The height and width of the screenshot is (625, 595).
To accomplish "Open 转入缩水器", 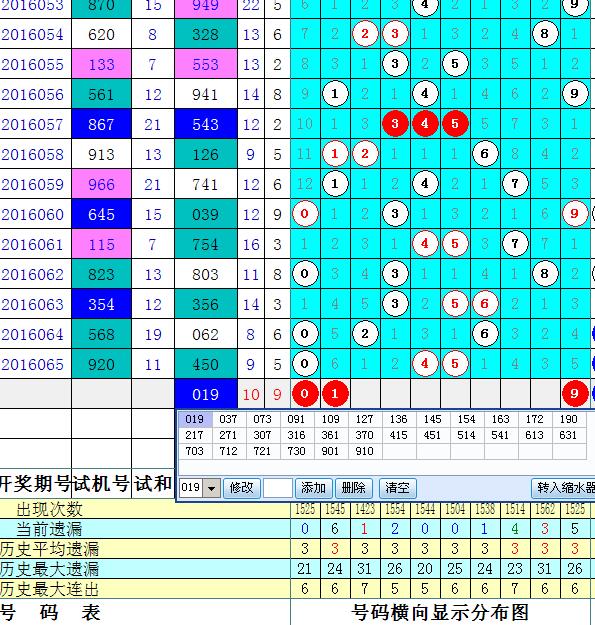I will point(564,488).
